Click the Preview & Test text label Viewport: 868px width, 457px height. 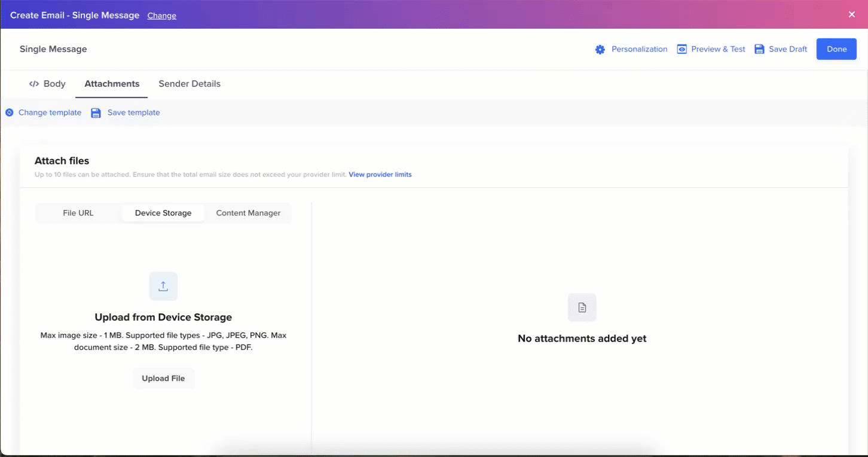click(x=719, y=49)
